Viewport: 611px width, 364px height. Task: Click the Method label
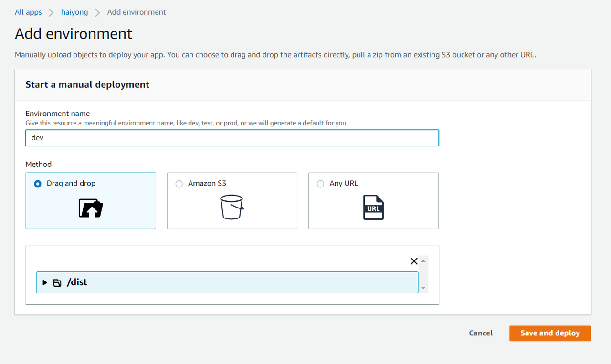[x=39, y=164]
